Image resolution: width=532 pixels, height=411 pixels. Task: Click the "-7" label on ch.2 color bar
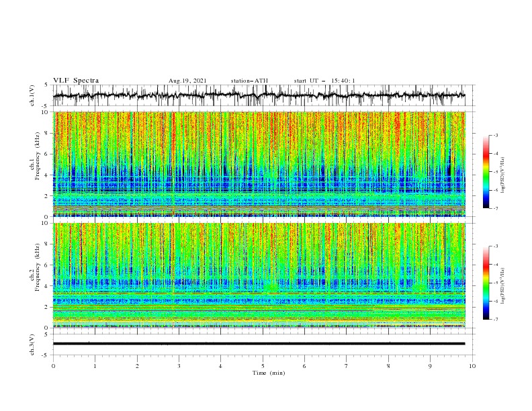coord(495,320)
